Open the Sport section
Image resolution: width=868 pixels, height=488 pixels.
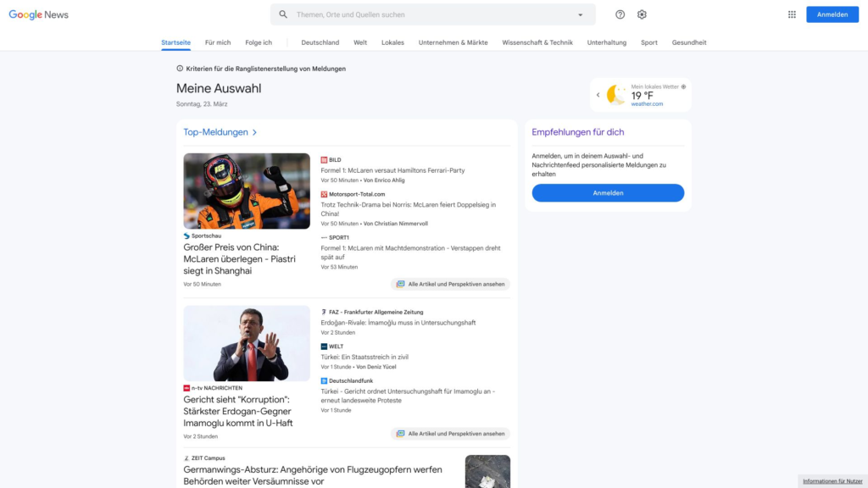pos(648,42)
